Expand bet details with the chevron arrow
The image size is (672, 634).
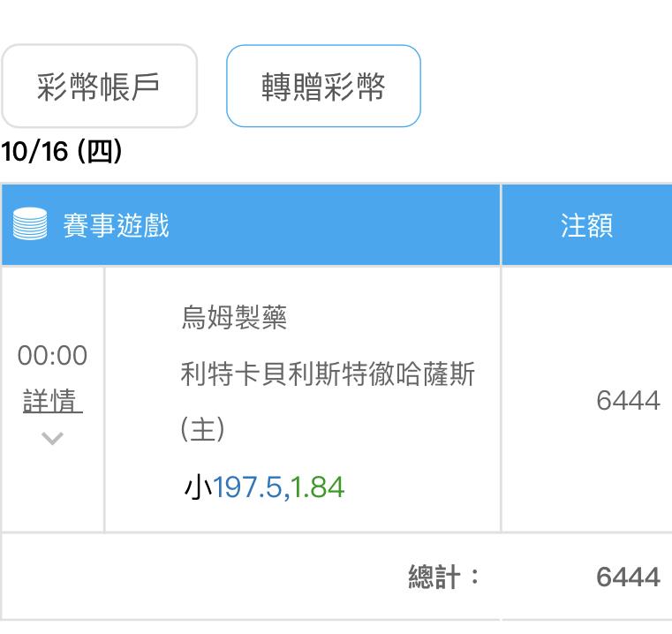tap(52, 438)
